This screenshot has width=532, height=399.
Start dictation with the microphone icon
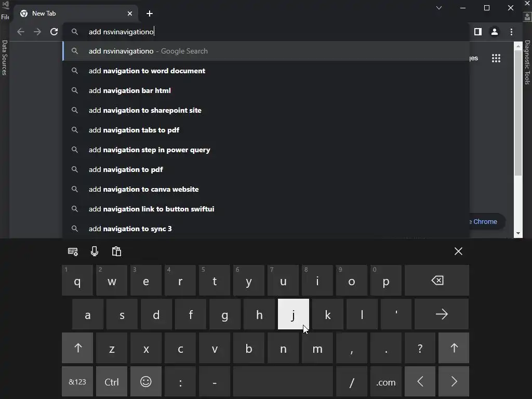click(95, 251)
